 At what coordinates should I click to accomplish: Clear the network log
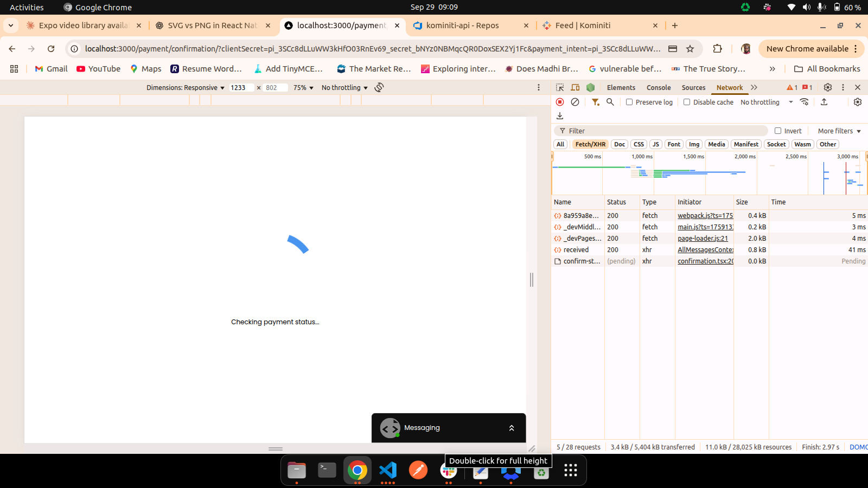[x=575, y=102]
